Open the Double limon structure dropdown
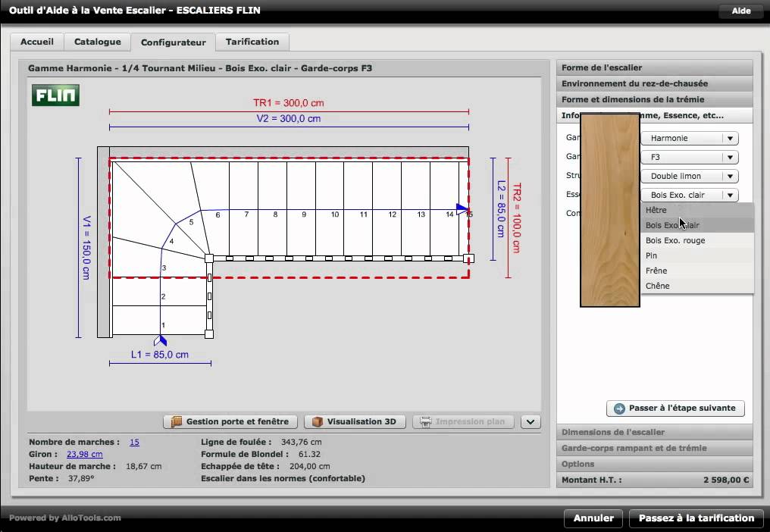 [690, 176]
